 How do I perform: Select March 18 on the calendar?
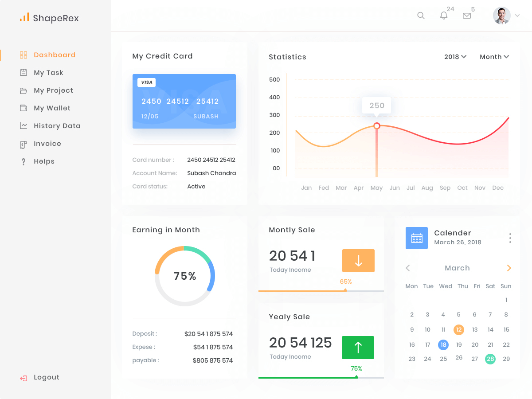443,344
